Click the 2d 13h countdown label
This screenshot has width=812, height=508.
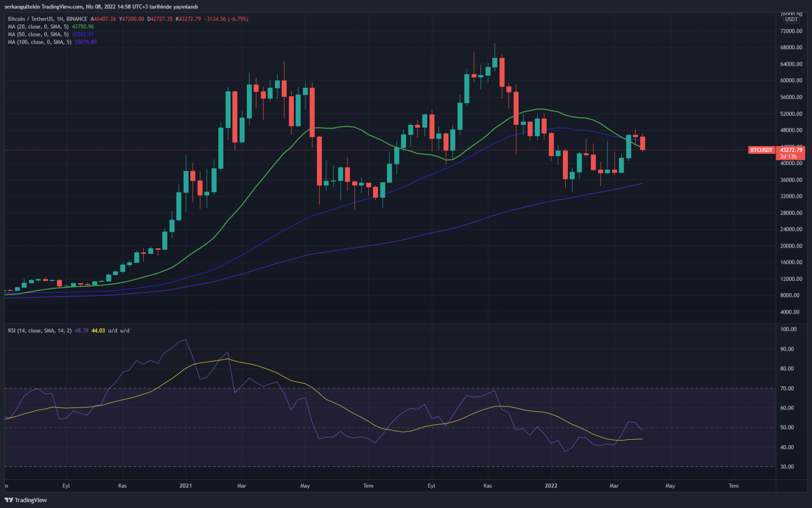788,157
